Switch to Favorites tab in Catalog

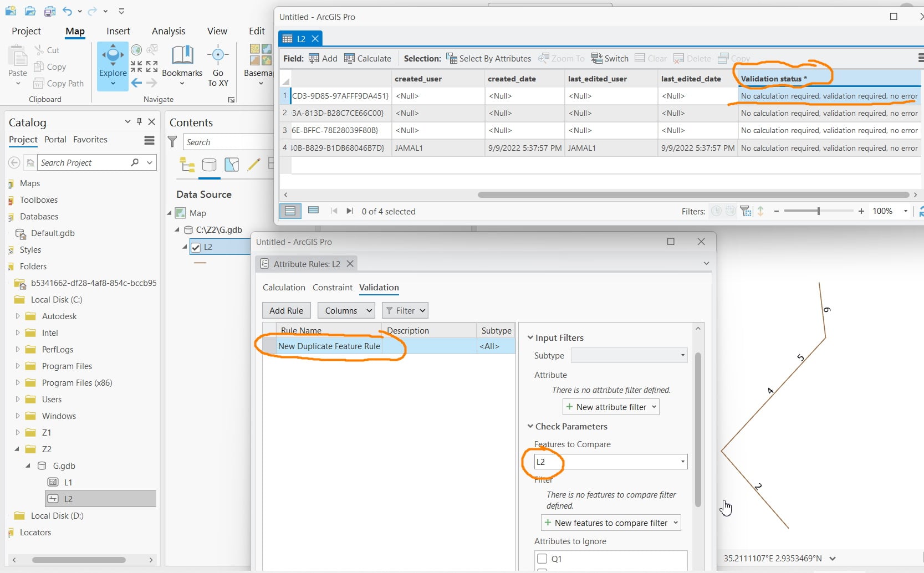(90, 140)
